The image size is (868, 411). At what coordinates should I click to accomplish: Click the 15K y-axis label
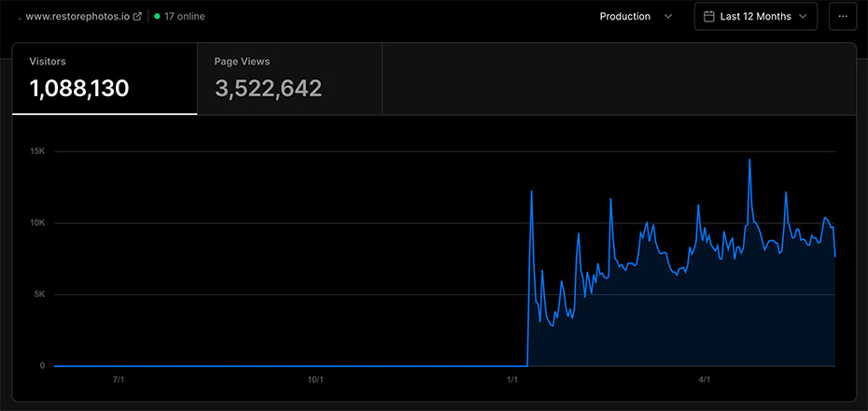37,151
